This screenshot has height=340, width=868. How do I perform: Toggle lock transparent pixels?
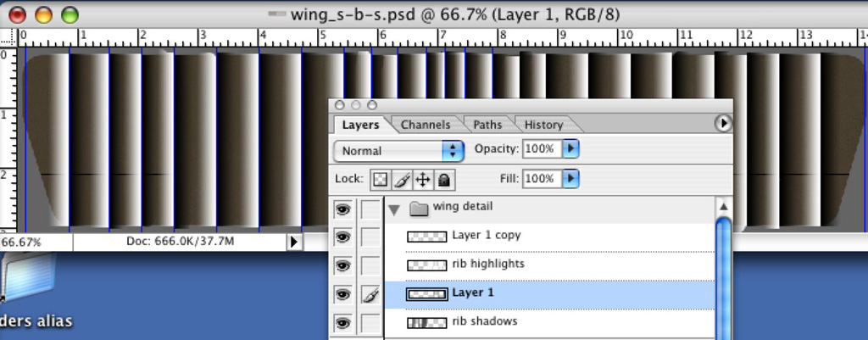[381, 180]
